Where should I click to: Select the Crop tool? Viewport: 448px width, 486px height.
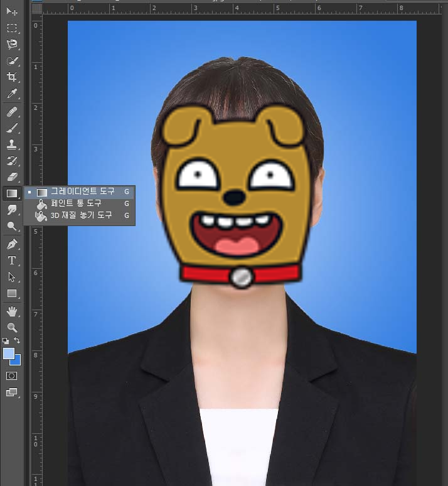[x=12, y=77]
